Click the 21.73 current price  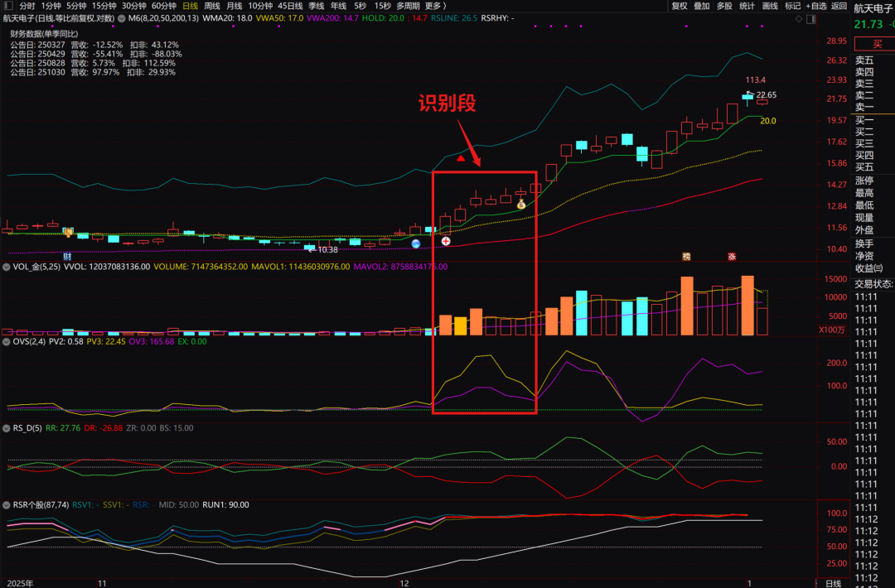868,25
